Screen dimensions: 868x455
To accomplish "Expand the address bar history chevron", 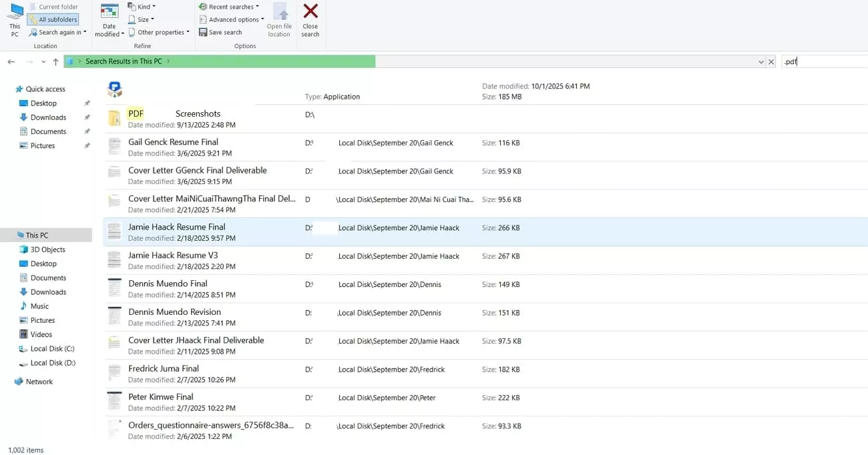I will 761,61.
